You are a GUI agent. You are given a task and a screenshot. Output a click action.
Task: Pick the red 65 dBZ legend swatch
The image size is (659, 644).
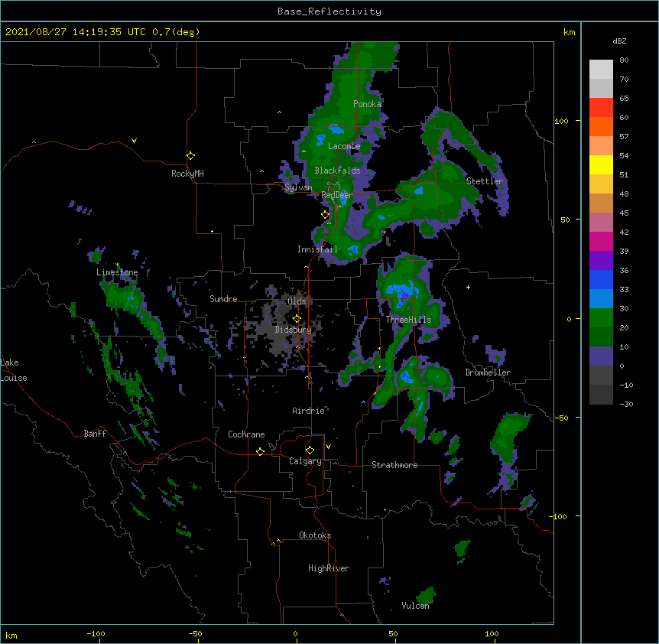601,107
